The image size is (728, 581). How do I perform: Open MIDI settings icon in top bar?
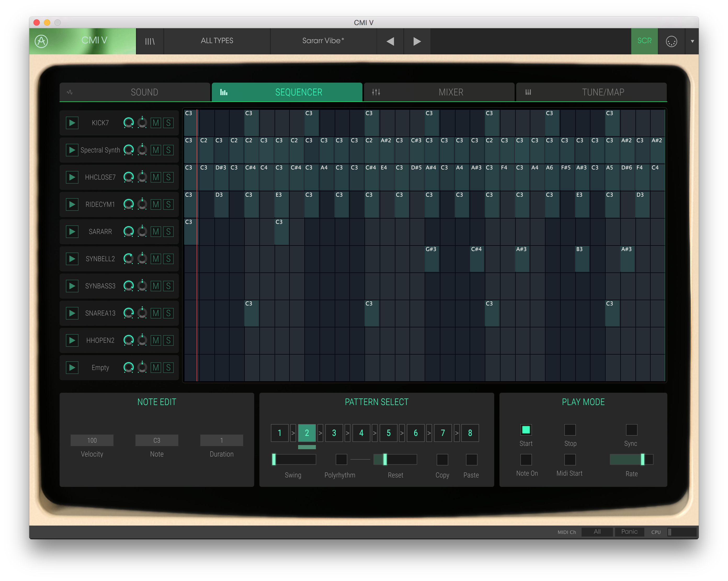[671, 41]
